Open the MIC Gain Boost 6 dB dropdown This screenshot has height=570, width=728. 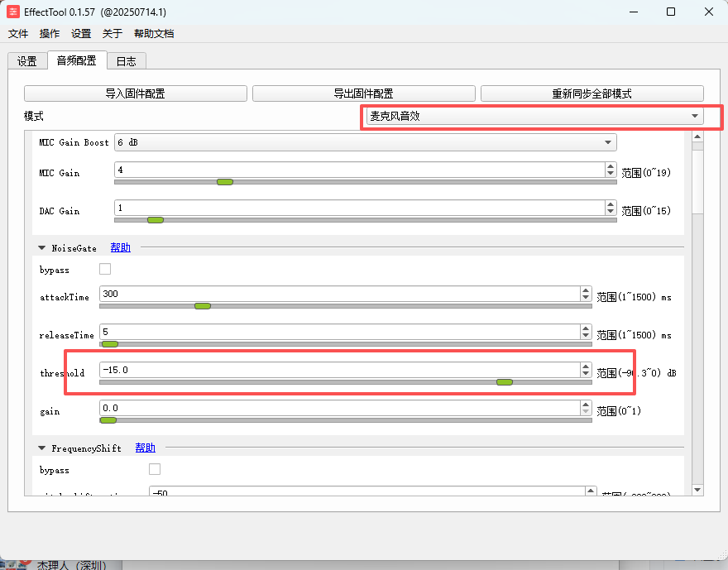[x=366, y=142]
